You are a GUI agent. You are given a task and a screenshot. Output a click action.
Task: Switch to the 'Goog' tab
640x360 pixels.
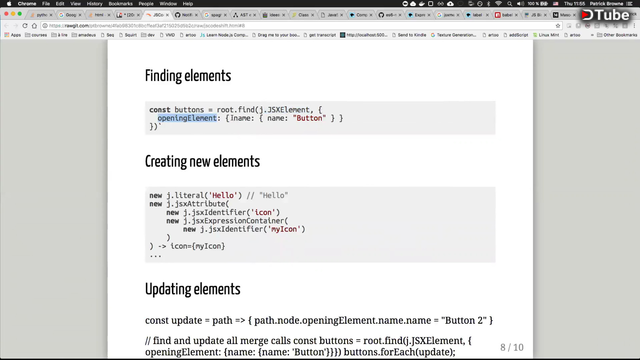pos(69,15)
